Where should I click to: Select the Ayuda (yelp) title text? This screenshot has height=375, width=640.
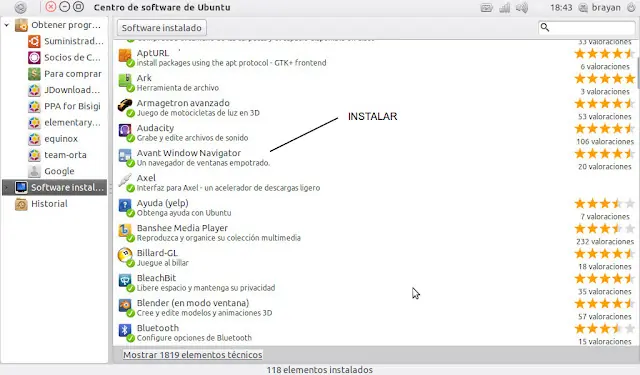162,203
